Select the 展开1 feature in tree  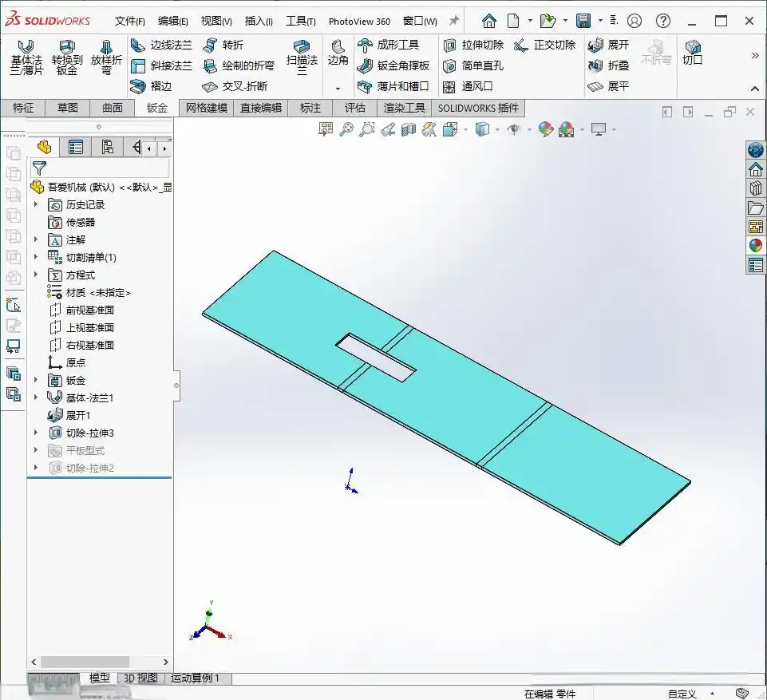tap(69, 415)
